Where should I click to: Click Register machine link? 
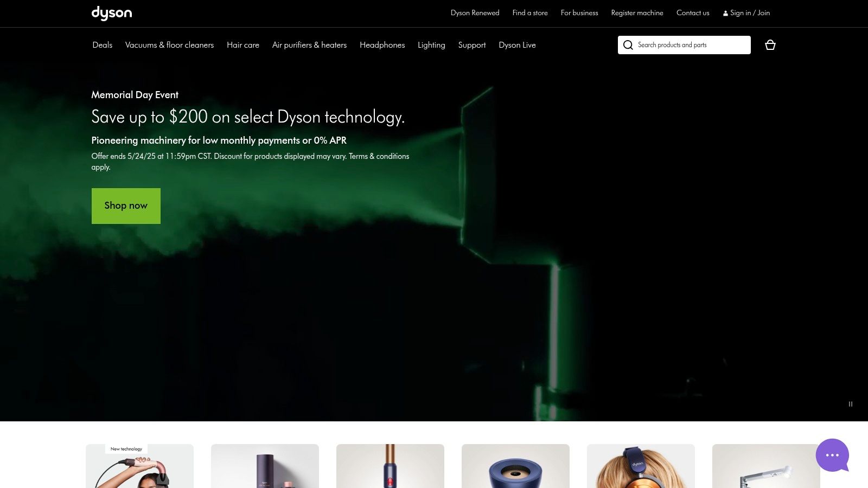pyautogui.click(x=637, y=13)
